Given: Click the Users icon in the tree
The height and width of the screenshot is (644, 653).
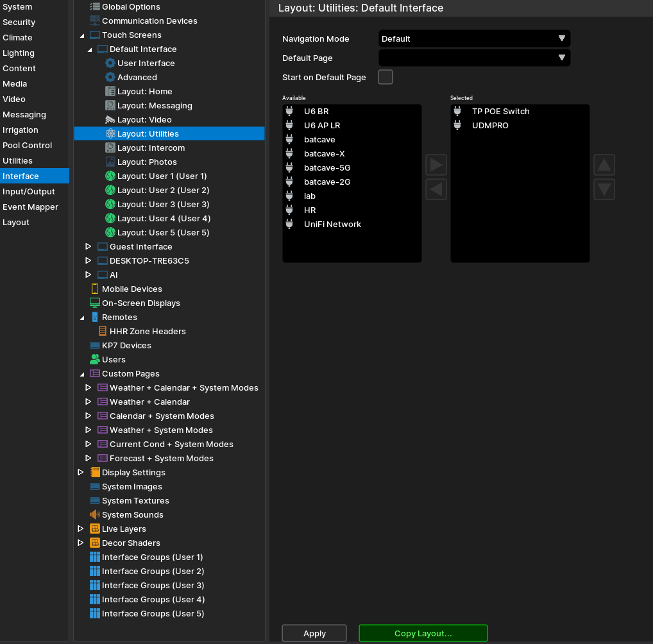Looking at the screenshot, I should (x=95, y=359).
